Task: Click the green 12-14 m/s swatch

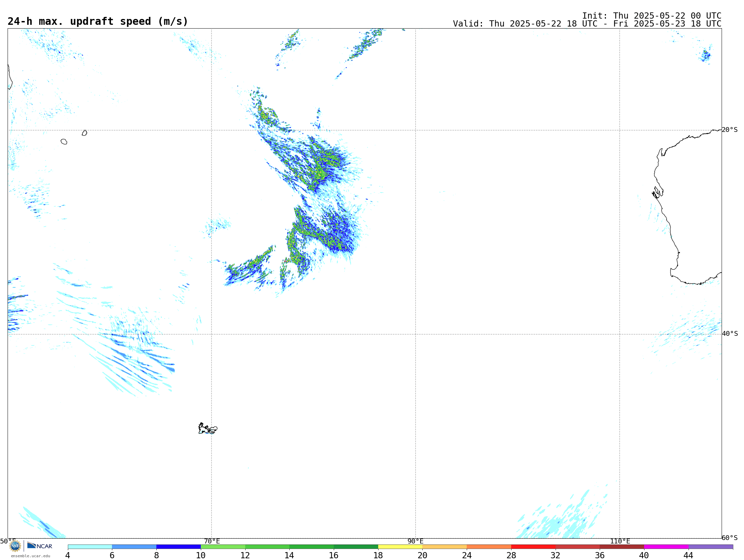Action: coord(267,547)
